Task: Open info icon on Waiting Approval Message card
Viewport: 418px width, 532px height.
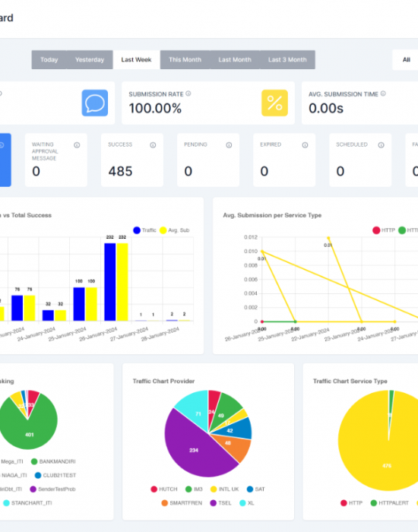Action: point(77,145)
